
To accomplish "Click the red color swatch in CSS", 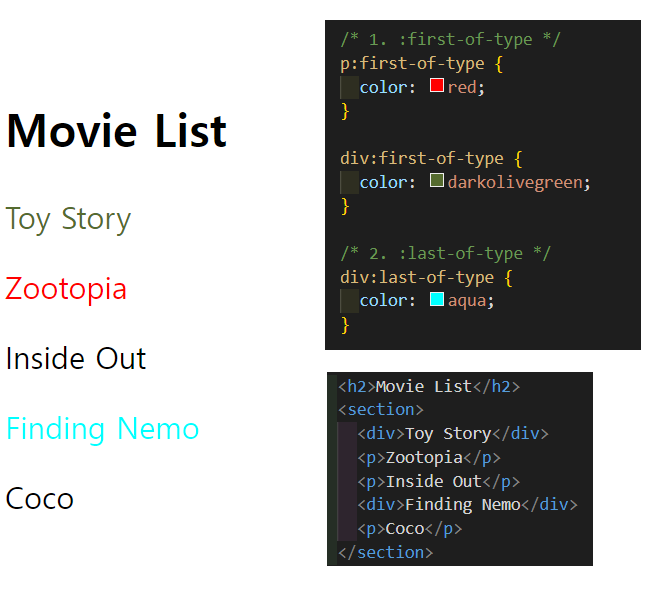I will [437, 85].
